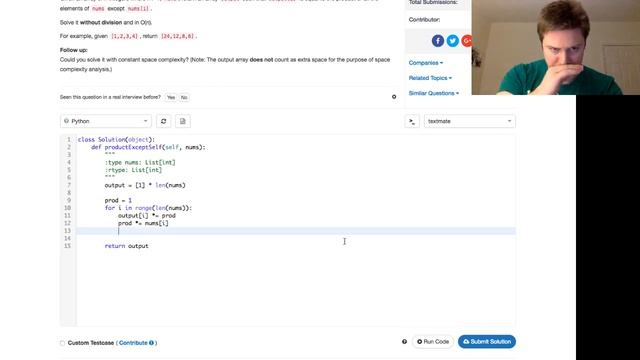This screenshot has height=360, width=640.
Task: Click the 'output = [1] * len(nums)' line
Action: [145, 185]
